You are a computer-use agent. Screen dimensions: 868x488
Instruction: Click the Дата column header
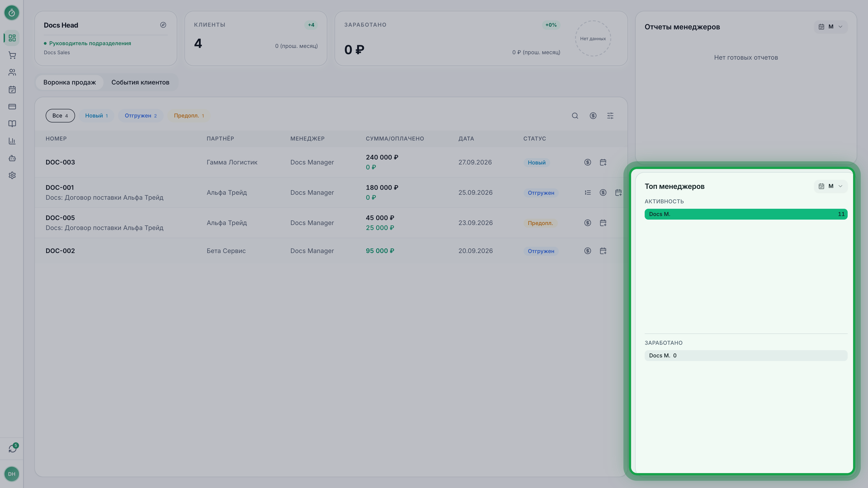coord(466,139)
